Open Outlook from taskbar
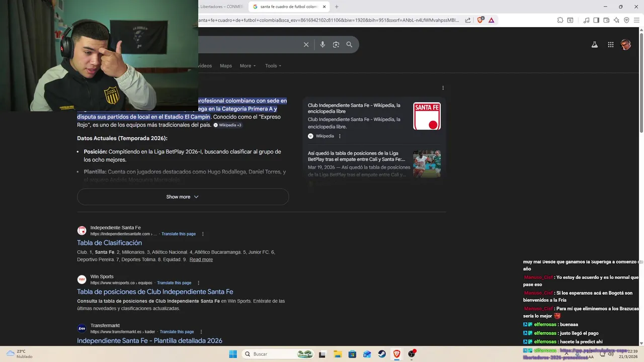The image size is (644, 362). 367,354
